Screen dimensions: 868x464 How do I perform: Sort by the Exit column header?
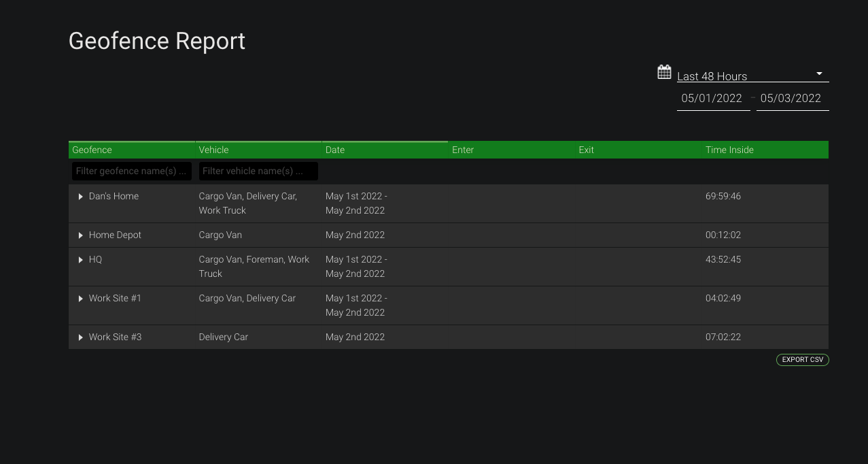(x=638, y=150)
